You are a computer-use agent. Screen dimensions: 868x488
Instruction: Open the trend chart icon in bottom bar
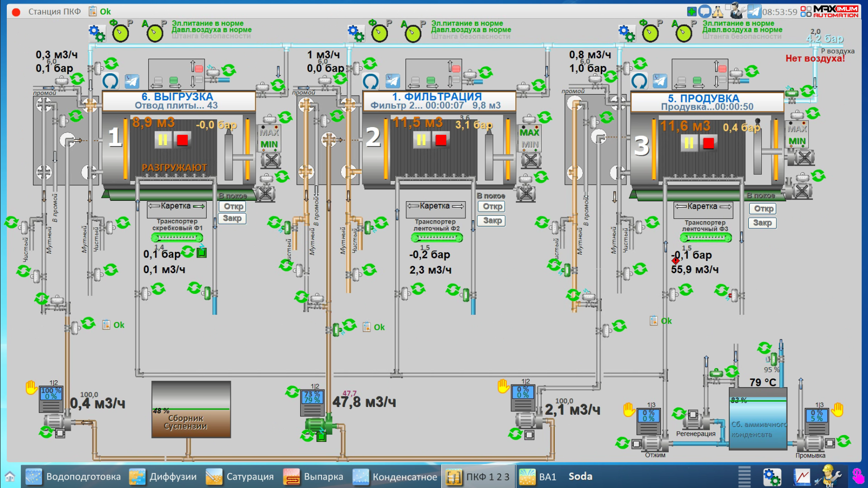(x=802, y=476)
